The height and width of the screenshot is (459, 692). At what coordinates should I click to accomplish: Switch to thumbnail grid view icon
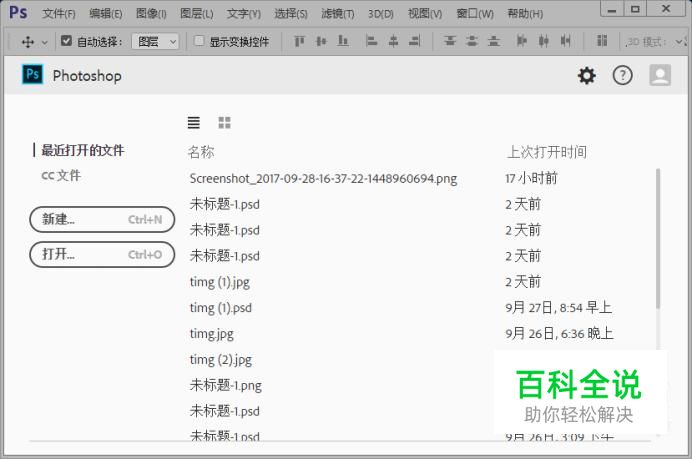[x=224, y=122]
